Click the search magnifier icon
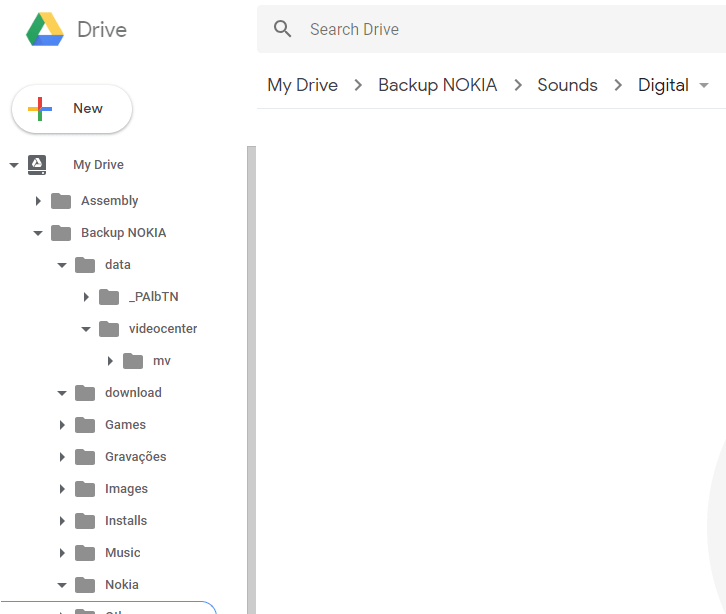726x614 pixels. click(282, 29)
